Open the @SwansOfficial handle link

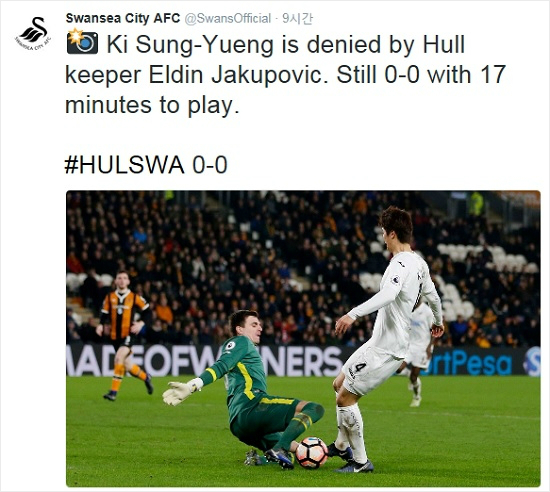coord(228,19)
